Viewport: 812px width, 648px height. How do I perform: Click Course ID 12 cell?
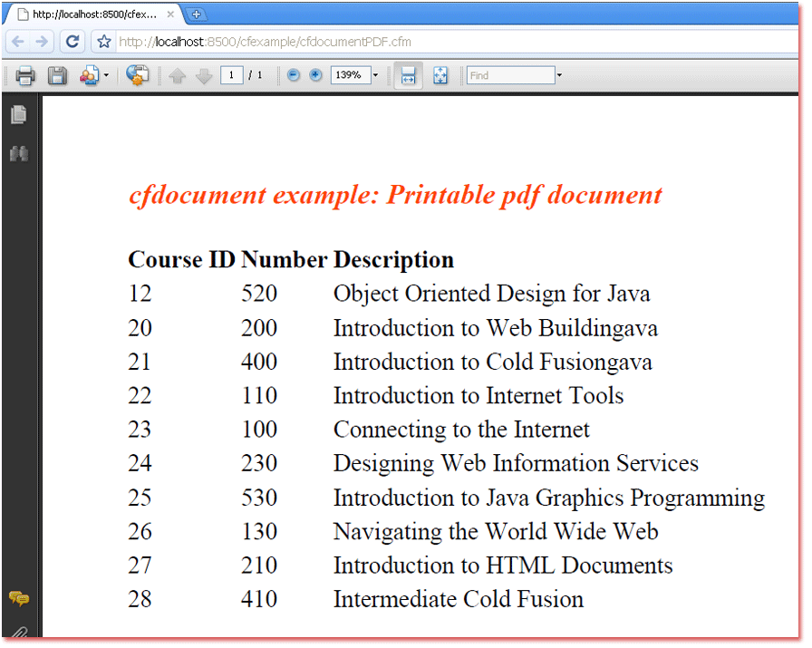click(x=140, y=294)
